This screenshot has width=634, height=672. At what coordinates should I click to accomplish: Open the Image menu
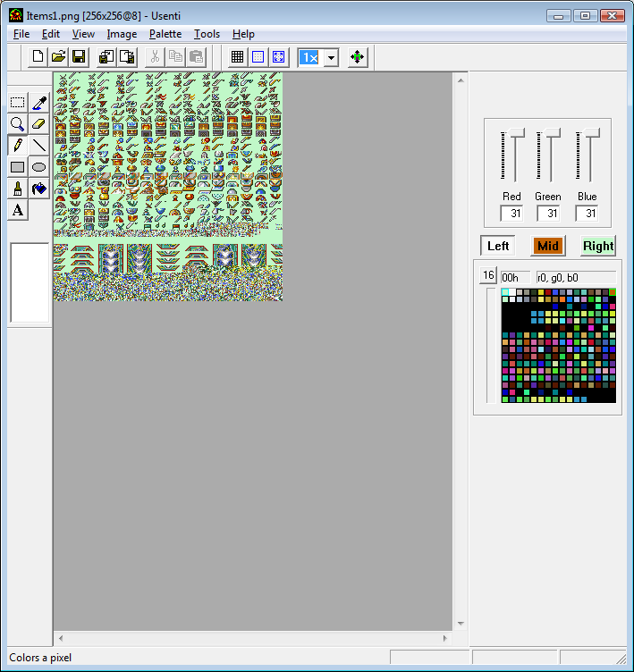(x=122, y=34)
